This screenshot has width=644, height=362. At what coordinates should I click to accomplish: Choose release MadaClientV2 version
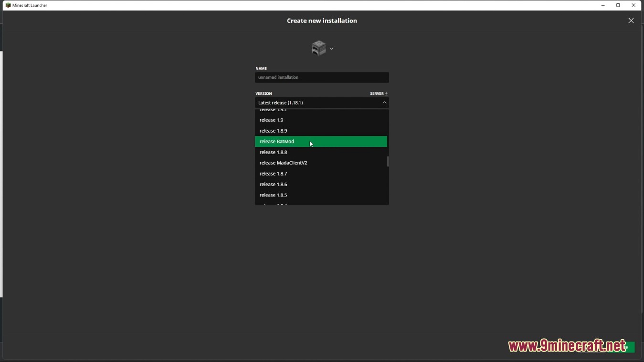click(321, 163)
